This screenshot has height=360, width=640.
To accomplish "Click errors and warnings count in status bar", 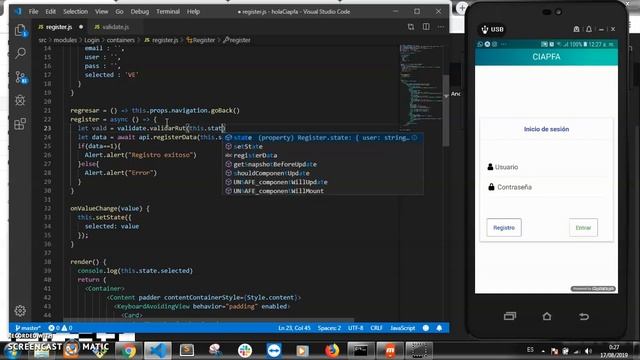I will [x=60, y=328].
